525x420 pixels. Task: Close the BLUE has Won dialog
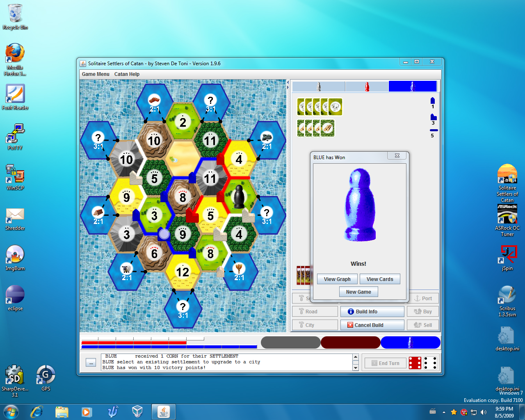point(397,155)
